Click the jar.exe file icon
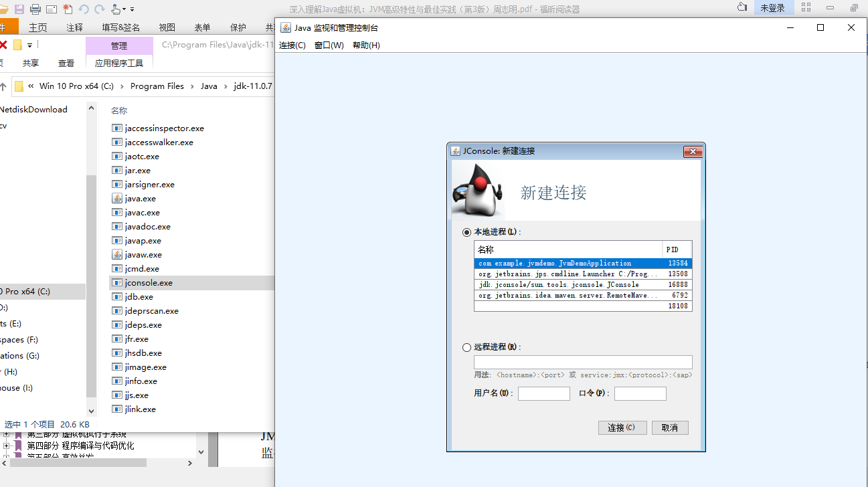This screenshot has height=487, width=868. click(x=116, y=171)
